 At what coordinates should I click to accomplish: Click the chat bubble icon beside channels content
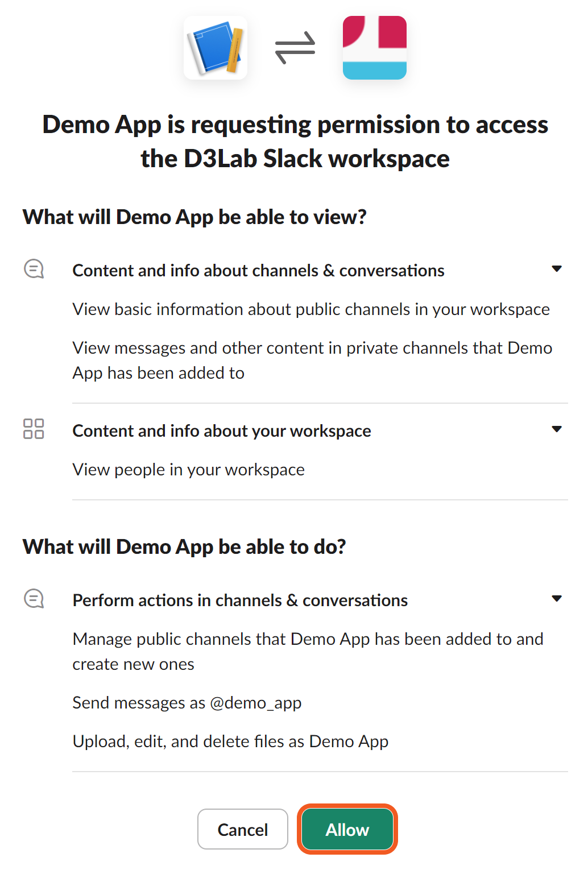point(34,269)
